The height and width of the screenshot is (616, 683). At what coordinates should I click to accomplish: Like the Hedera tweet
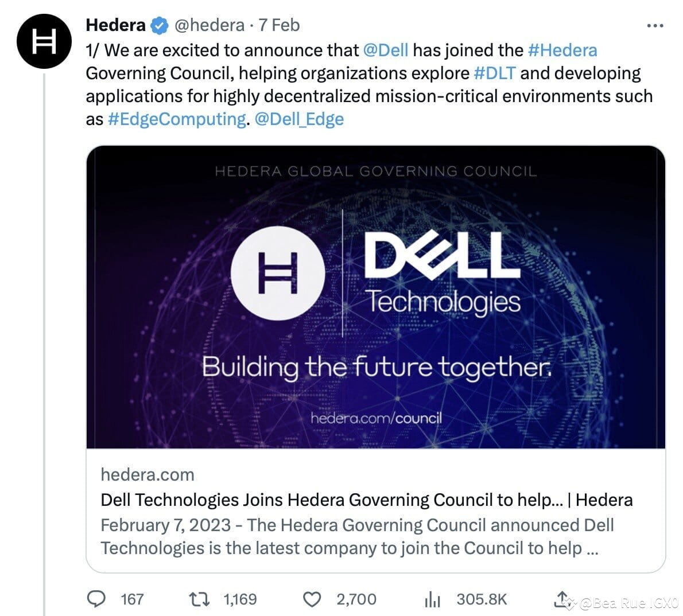pos(312,599)
